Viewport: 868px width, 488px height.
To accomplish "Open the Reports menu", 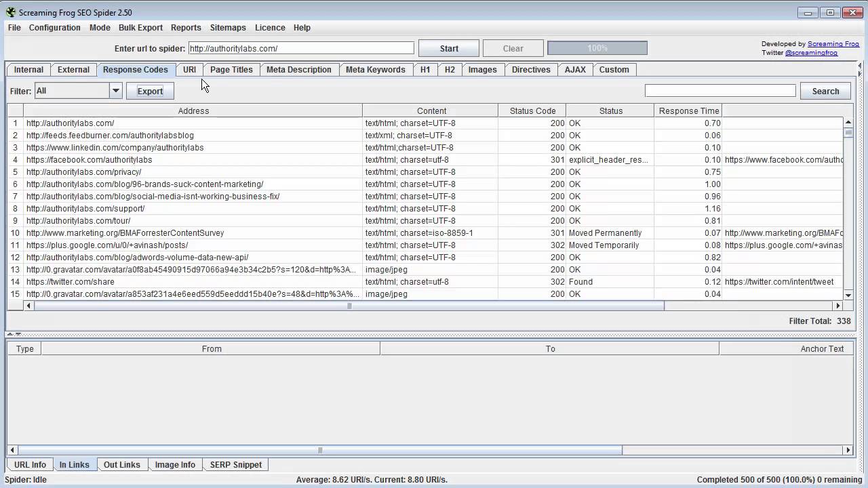I will (186, 28).
